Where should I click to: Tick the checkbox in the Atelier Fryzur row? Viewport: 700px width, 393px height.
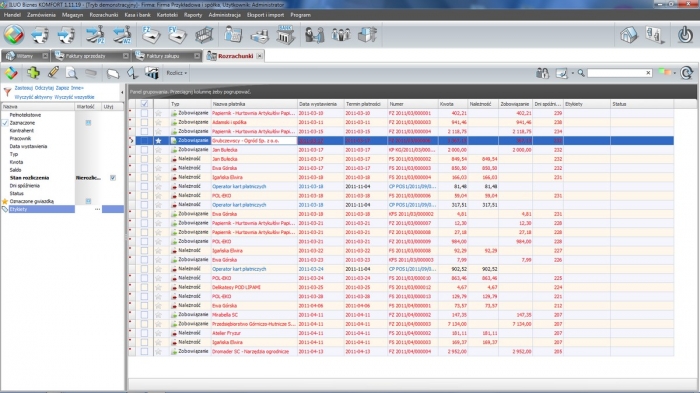tap(144, 333)
